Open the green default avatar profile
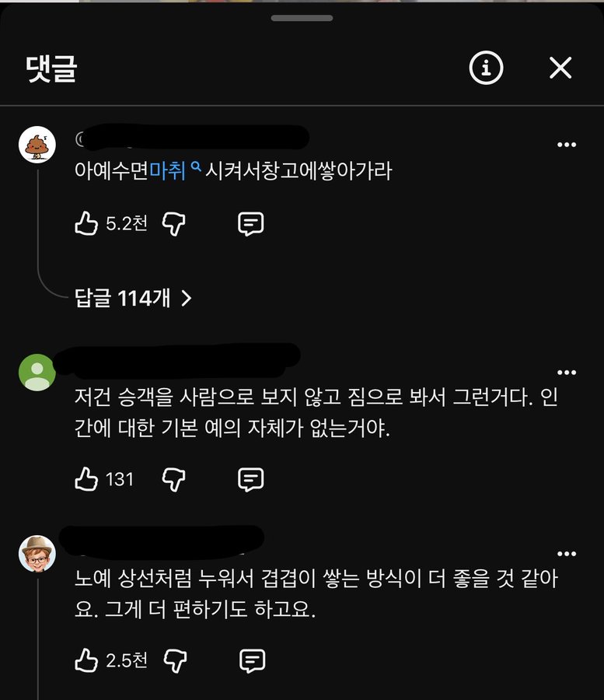 37,373
